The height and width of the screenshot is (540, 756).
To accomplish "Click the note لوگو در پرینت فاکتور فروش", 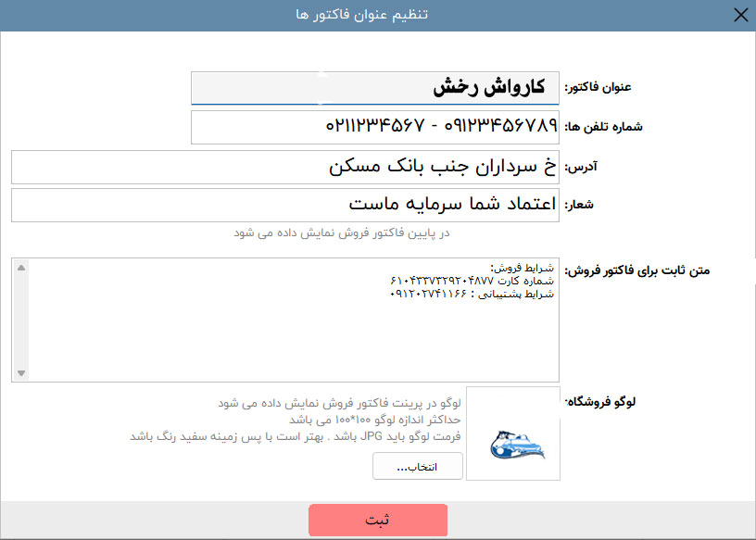I will pos(339,403).
